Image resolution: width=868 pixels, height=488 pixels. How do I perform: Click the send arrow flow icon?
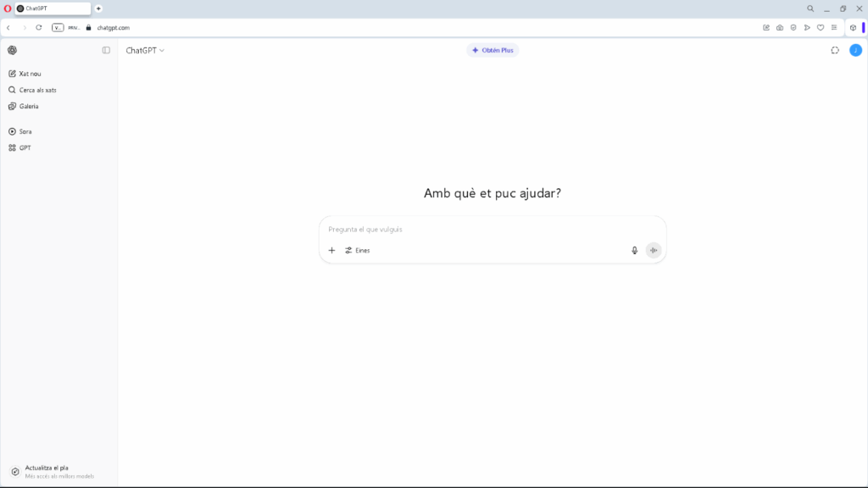coord(807,28)
